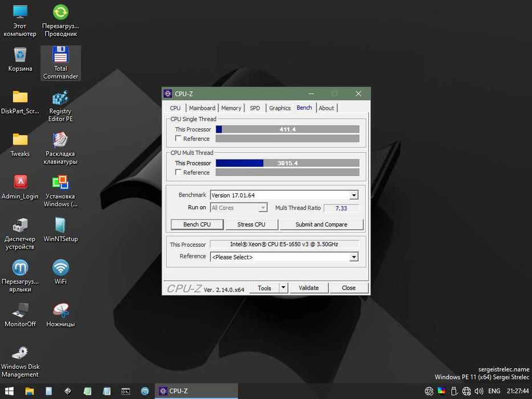Open the Tools dropdown arrow
The width and height of the screenshot is (532, 399).
coord(283,288)
